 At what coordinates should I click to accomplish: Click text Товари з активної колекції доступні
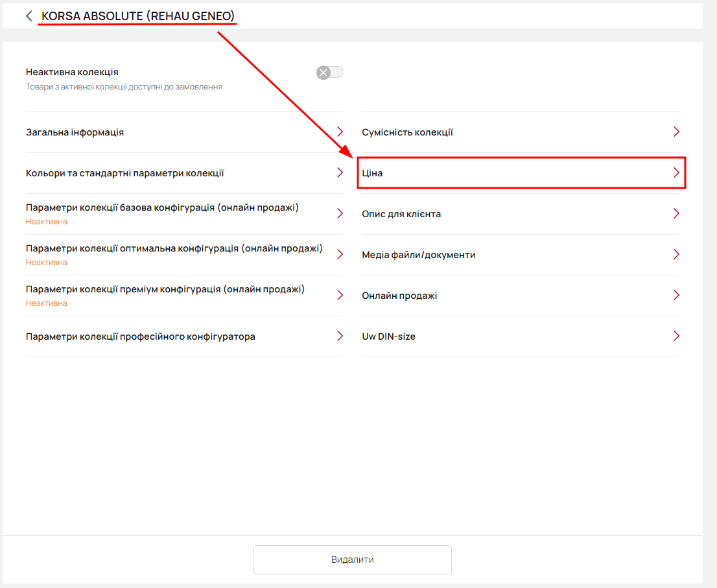pos(124,86)
